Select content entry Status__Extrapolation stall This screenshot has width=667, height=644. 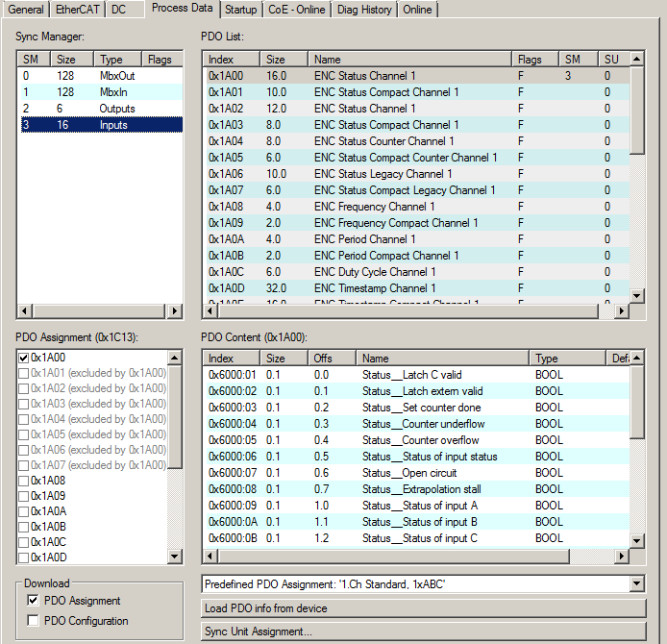[x=418, y=489]
